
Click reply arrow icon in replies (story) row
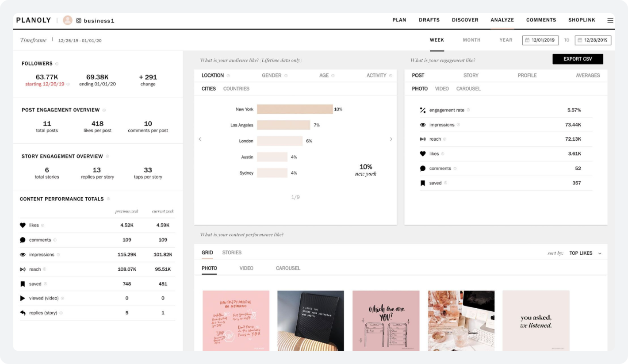point(23,313)
